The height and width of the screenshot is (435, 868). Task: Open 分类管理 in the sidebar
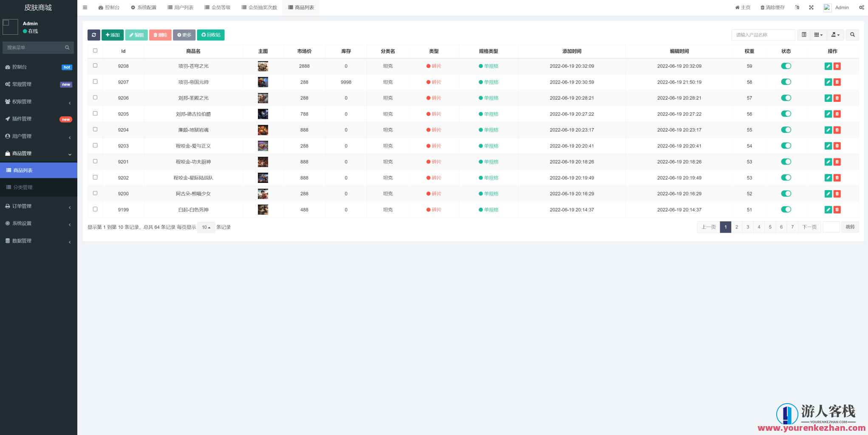click(x=23, y=187)
